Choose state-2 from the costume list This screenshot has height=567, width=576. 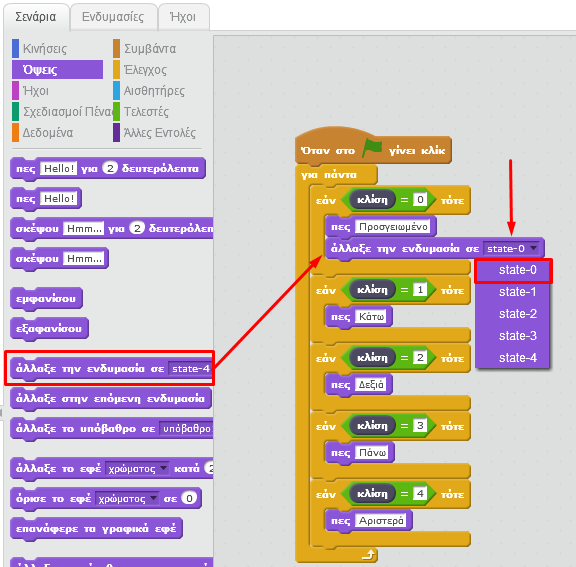[513, 314]
